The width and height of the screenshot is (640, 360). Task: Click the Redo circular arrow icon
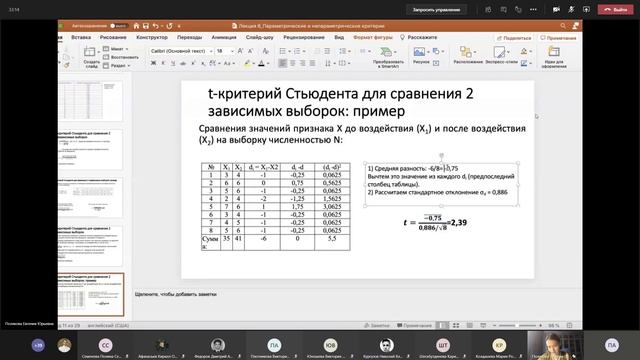pos(169,26)
